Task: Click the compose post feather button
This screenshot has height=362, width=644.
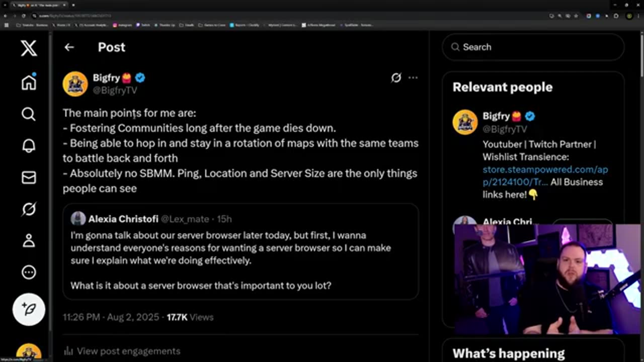Action: (29, 309)
